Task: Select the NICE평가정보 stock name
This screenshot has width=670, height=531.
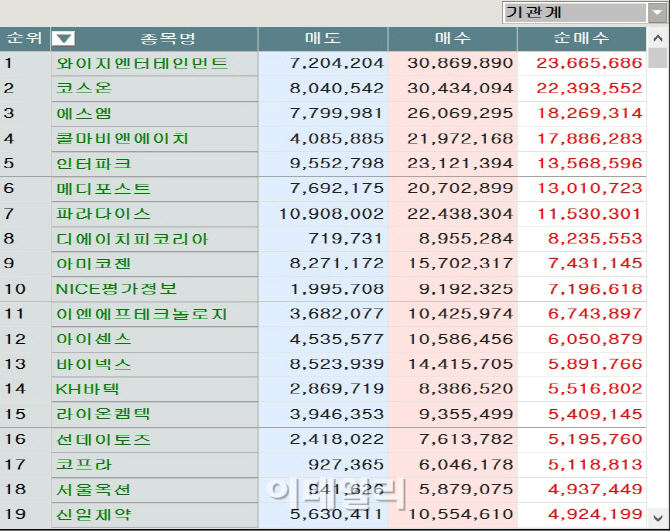Action: [116, 289]
